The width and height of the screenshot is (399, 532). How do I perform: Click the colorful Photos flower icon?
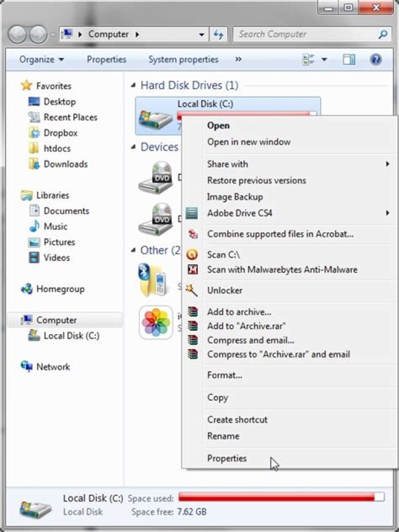pyautogui.click(x=156, y=323)
